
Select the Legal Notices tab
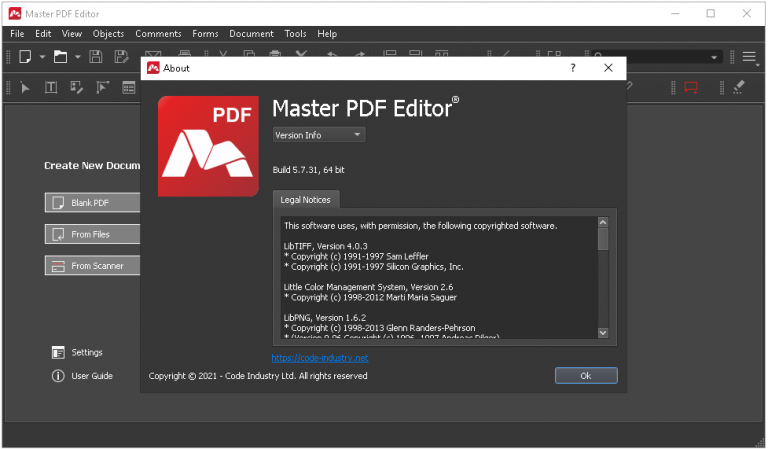[306, 200]
